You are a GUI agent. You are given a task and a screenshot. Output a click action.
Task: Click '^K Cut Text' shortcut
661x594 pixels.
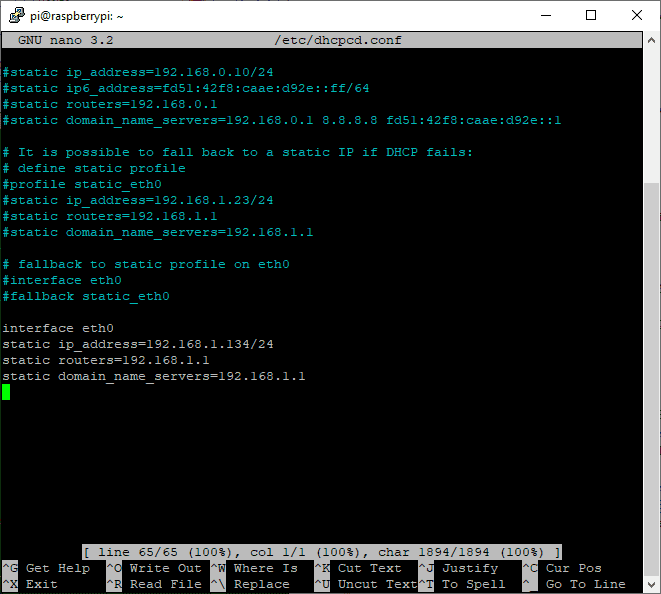click(x=358, y=568)
